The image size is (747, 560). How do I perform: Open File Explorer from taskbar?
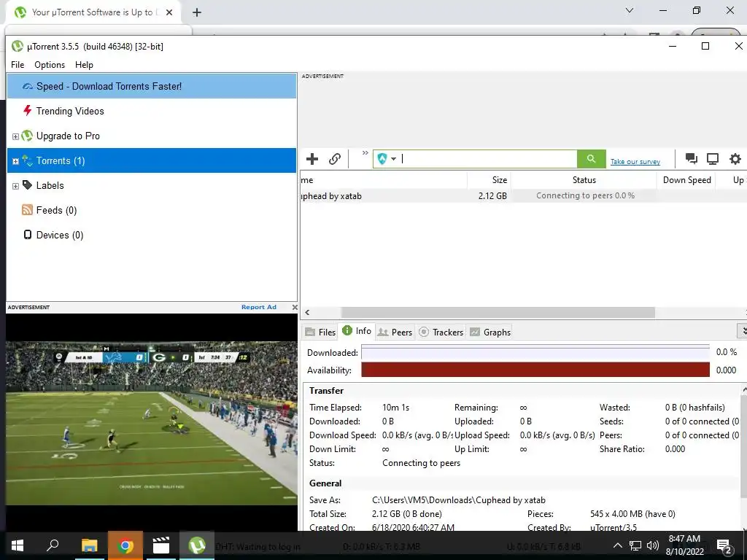(x=89, y=545)
